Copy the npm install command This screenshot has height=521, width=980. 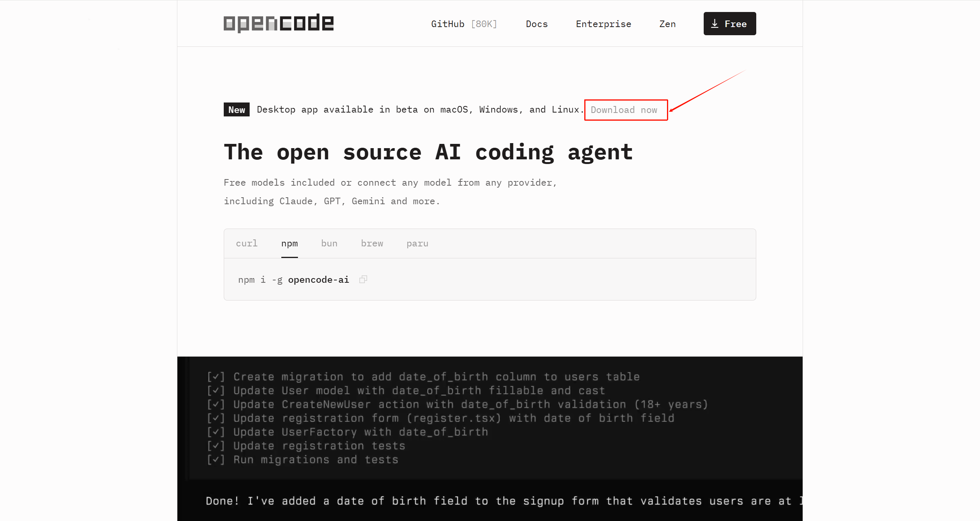pos(363,279)
